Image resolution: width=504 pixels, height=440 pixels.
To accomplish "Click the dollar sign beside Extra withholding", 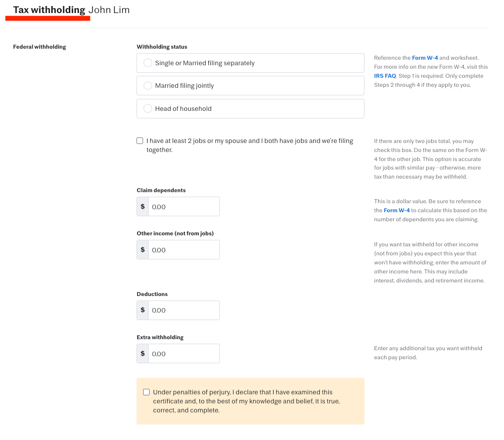I will pos(143,354).
